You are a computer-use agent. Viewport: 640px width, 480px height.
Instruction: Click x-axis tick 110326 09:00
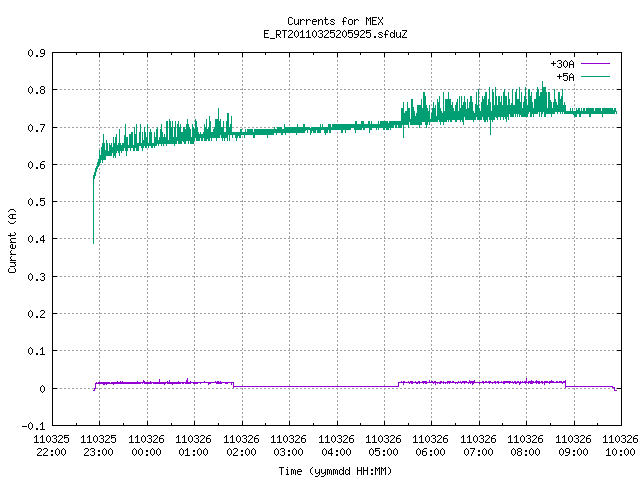click(x=573, y=446)
